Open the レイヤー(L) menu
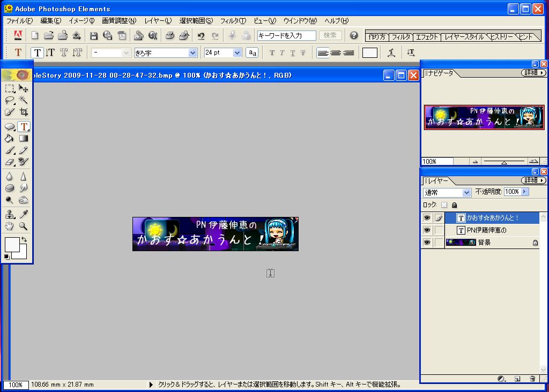 [x=158, y=21]
